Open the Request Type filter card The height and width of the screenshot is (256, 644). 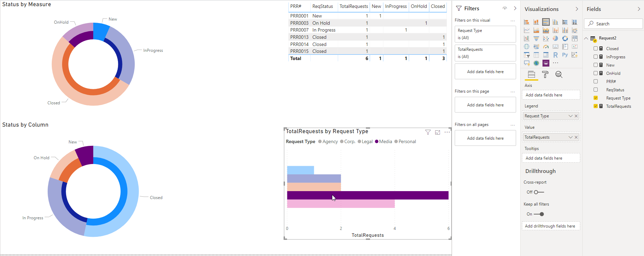click(x=485, y=34)
